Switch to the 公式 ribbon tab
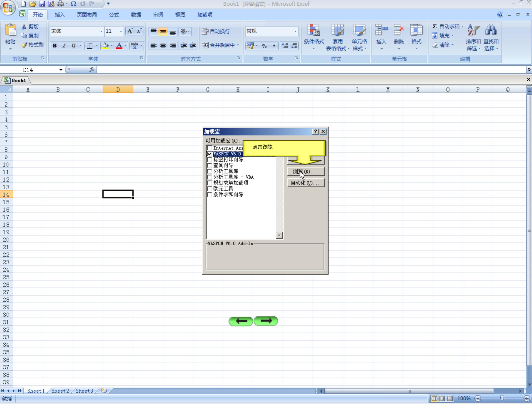 point(114,15)
